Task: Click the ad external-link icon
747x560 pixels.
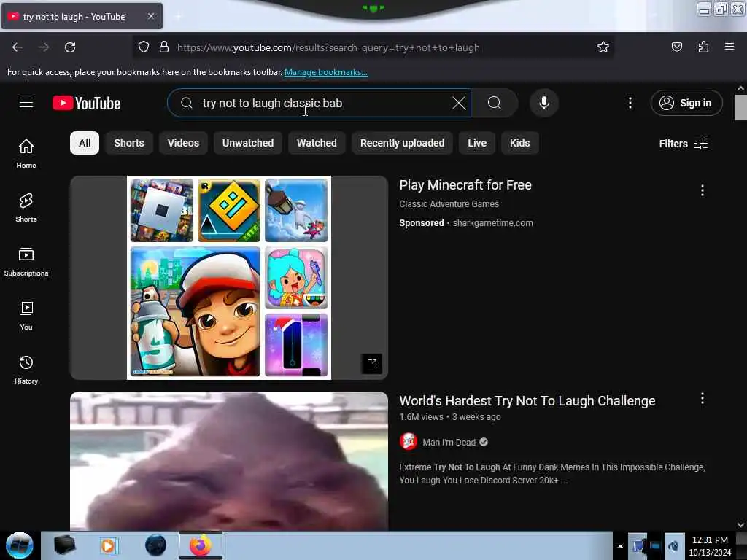Action: coord(371,364)
